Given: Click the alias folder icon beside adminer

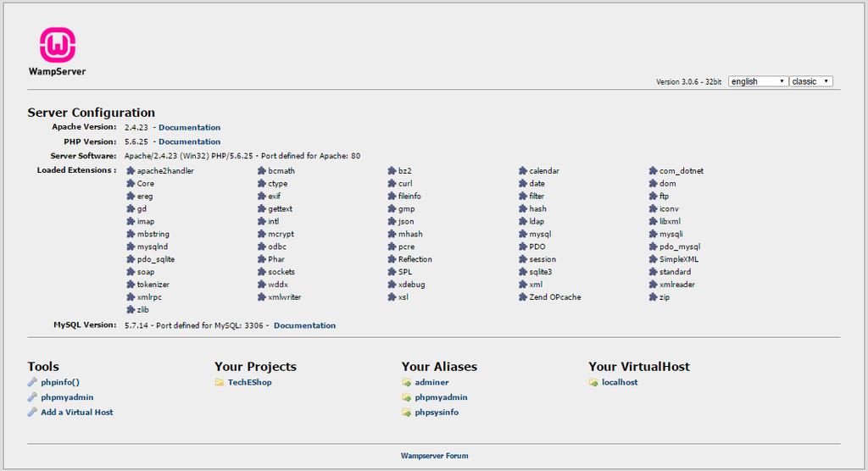Looking at the screenshot, I should 406,382.
